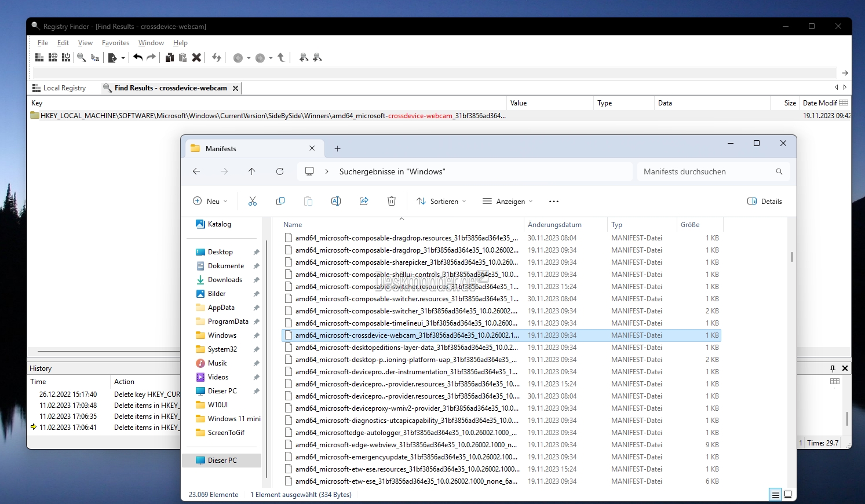Open the View menu in Registry Finder
Image resolution: width=865 pixels, height=504 pixels.
click(85, 43)
